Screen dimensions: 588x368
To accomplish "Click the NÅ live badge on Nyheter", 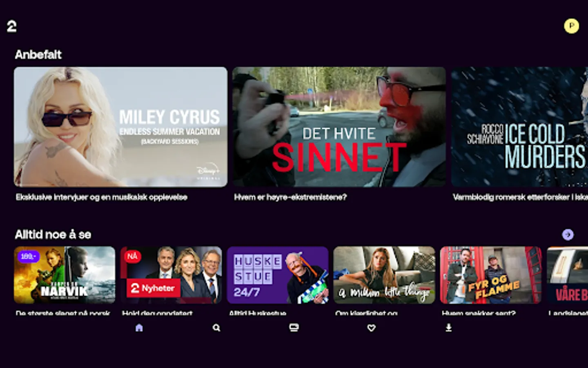I will pos(132,256).
